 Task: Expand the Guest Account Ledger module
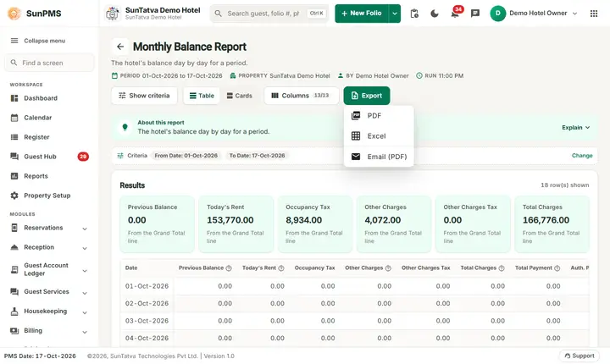pos(85,271)
